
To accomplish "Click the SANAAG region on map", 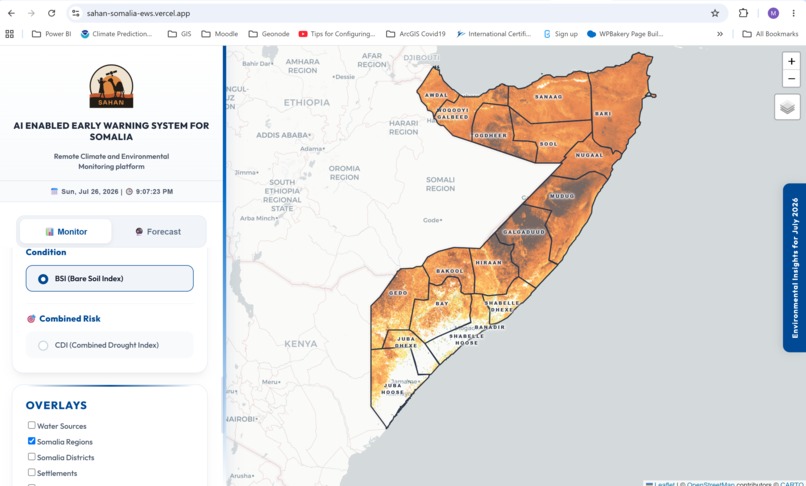I will 548,97.
